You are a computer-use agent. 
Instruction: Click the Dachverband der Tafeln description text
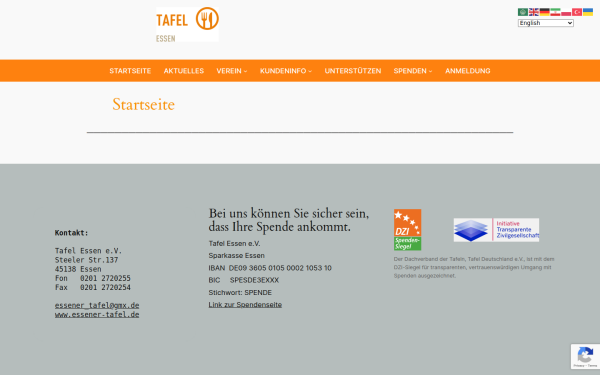coord(474,267)
